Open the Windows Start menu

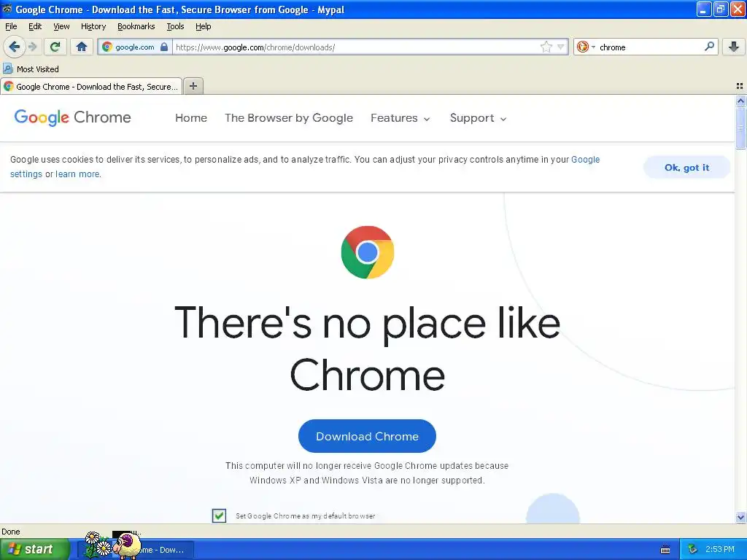click(34, 549)
